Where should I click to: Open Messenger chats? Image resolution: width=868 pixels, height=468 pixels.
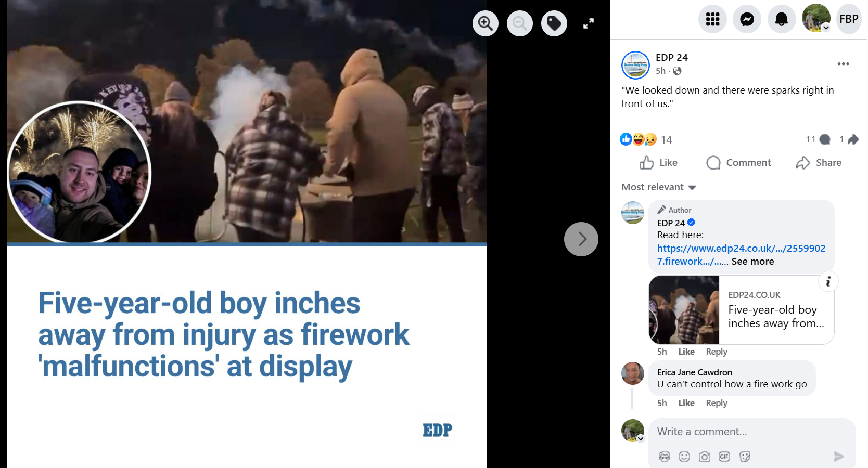(747, 19)
